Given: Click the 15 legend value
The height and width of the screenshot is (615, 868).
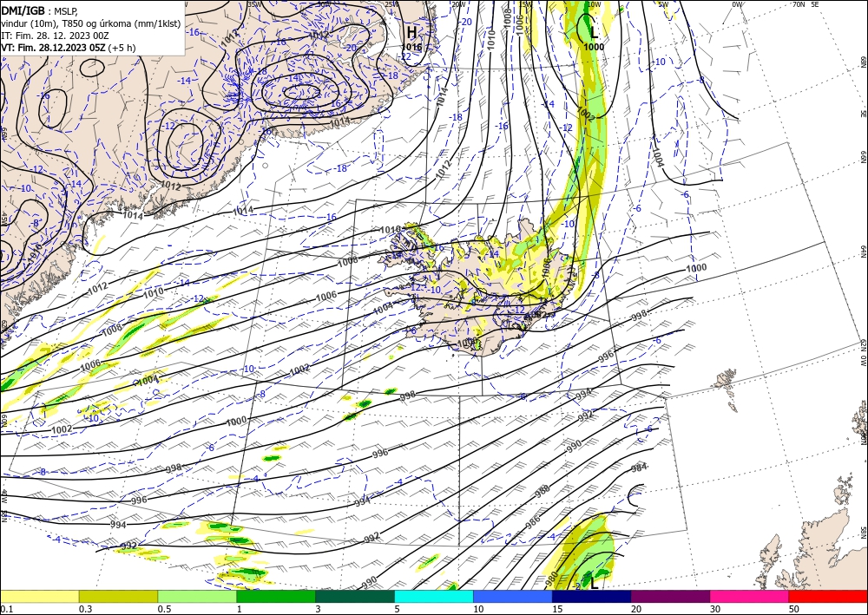Looking at the screenshot, I should coord(557,609).
